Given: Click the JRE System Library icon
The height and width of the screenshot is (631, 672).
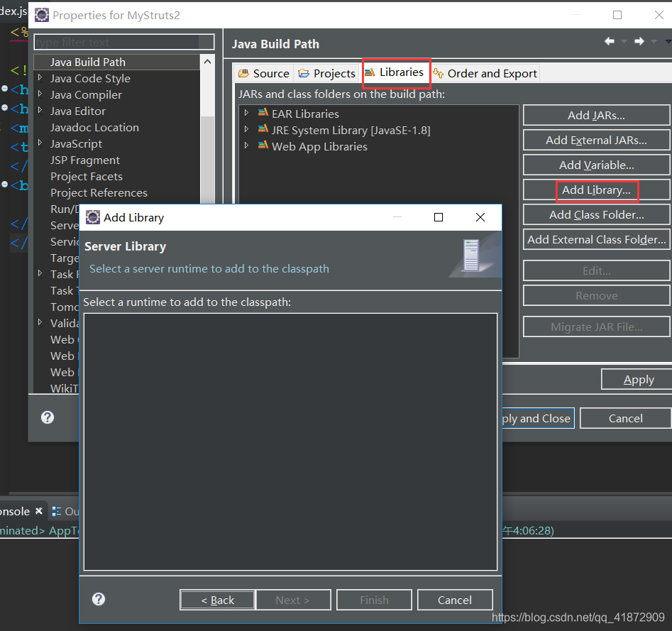Looking at the screenshot, I should point(263,129).
